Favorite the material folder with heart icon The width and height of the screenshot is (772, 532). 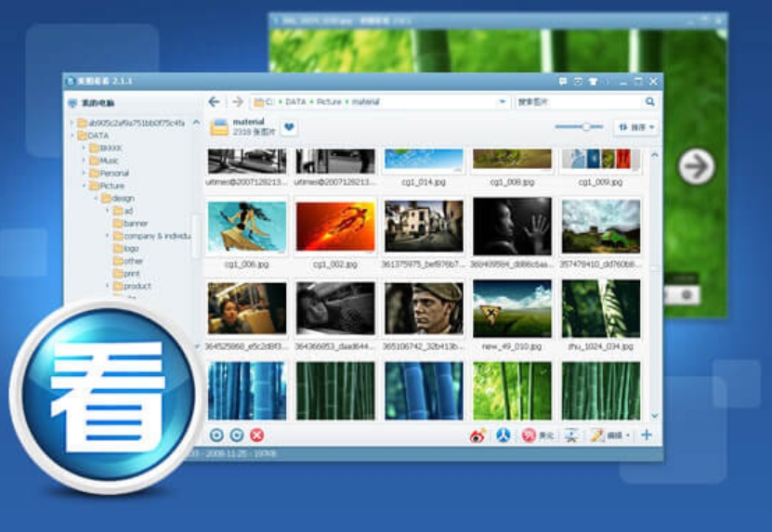pos(289,127)
